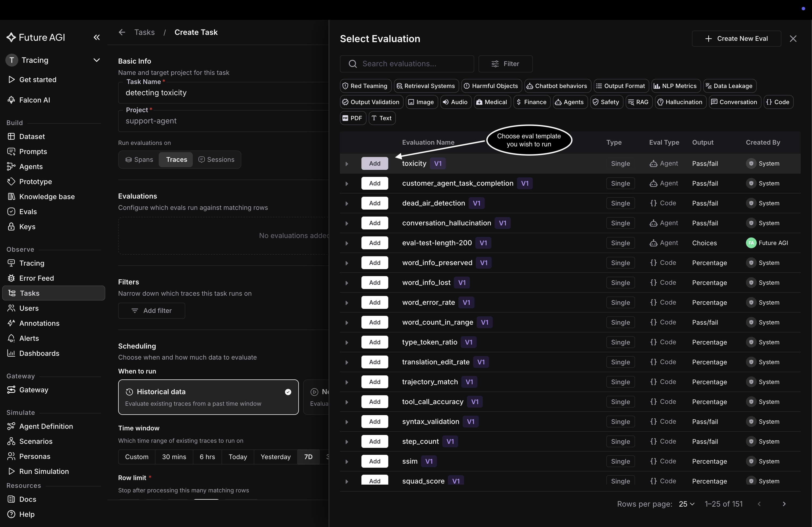Filter by Red Teaming category
812x527 pixels.
[x=365, y=86]
